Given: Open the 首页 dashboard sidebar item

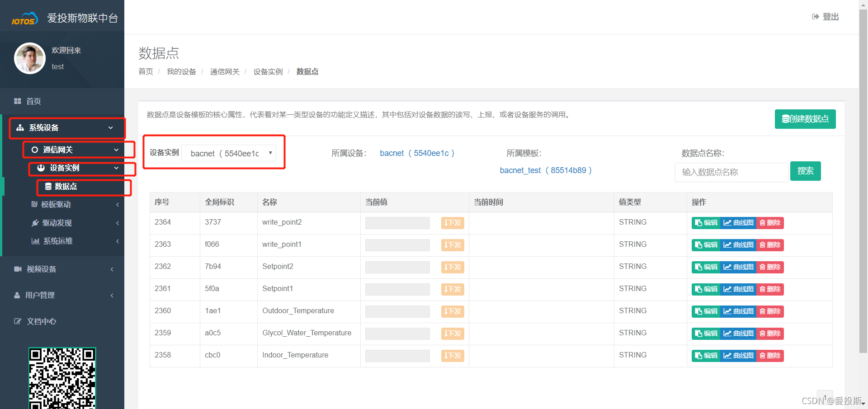Looking at the screenshot, I should (x=33, y=101).
